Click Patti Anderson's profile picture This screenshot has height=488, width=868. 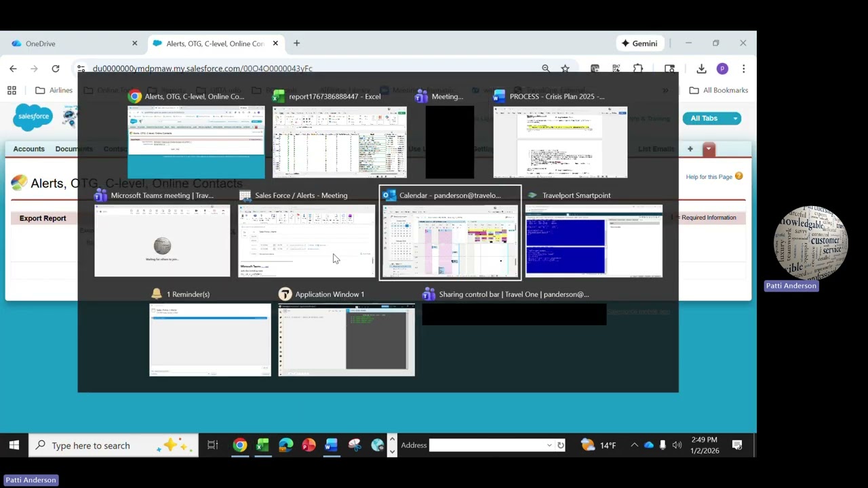(811, 243)
